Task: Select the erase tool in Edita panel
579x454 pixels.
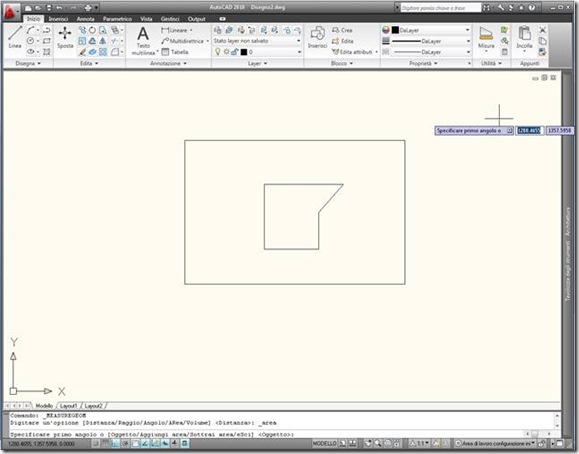Action: click(x=82, y=52)
